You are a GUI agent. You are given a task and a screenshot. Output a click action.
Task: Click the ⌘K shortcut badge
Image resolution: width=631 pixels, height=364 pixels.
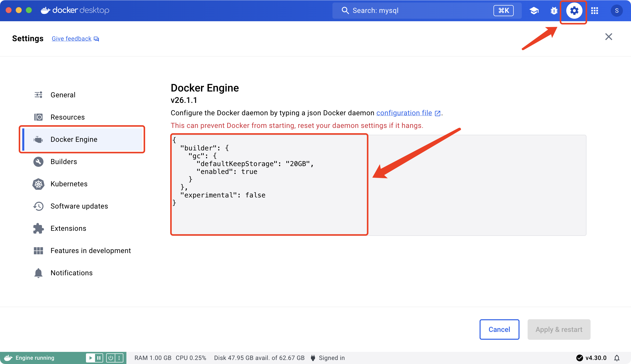click(504, 11)
